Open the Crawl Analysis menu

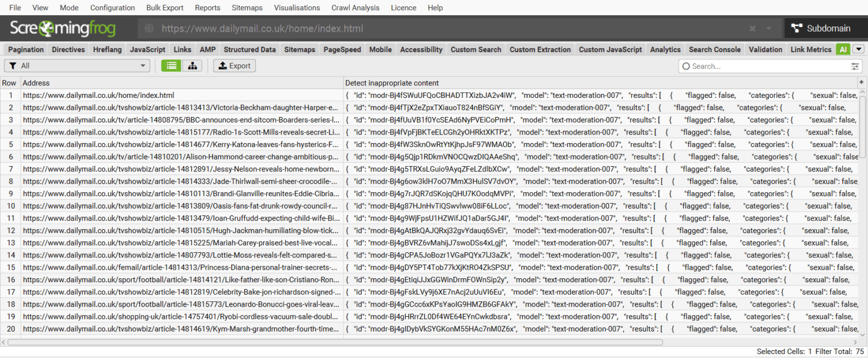[x=354, y=8]
